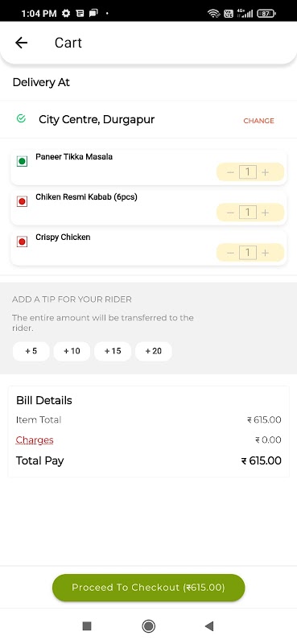
Task: Increase Paneer Tikka Masala quantity with plus
Action: [266, 172]
